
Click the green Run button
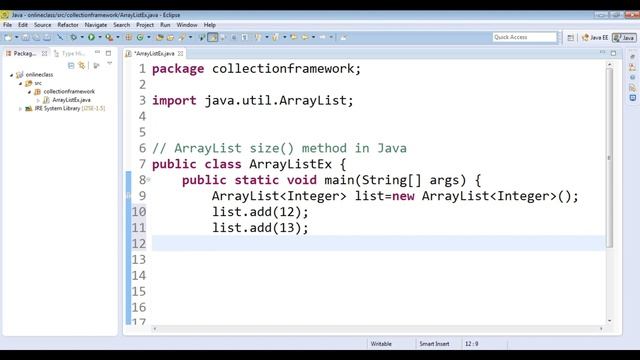[x=91, y=37]
